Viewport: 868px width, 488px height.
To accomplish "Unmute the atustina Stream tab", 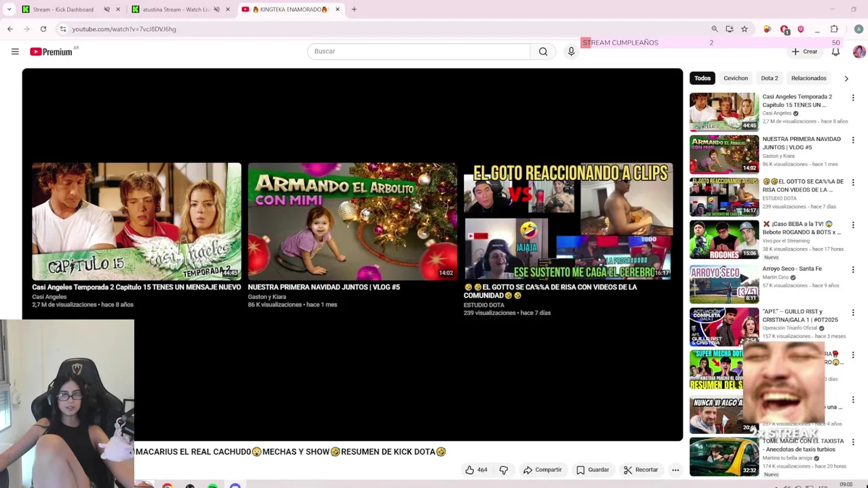I will (216, 9).
